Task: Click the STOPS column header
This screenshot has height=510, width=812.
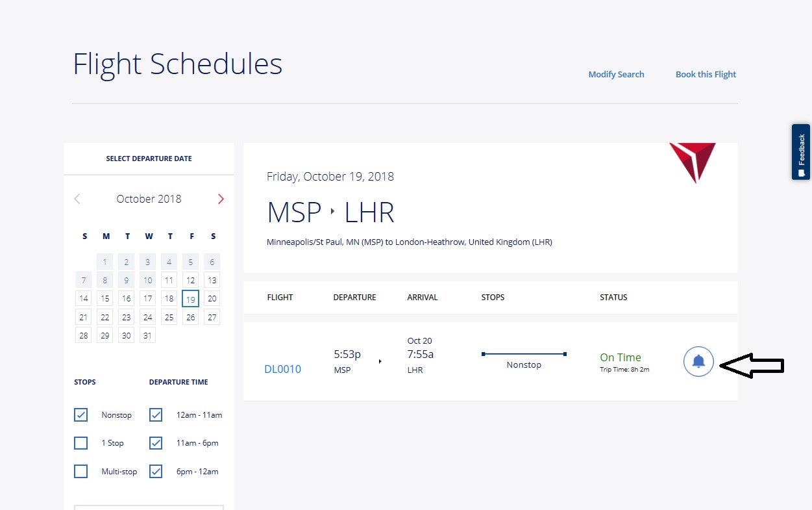Action: pyautogui.click(x=493, y=297)
